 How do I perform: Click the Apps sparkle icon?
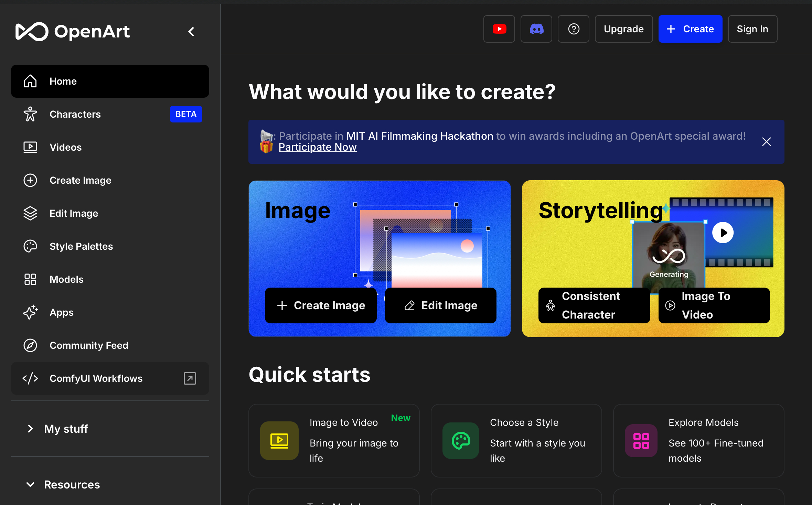pyautogui.click(x=30, y=312)
